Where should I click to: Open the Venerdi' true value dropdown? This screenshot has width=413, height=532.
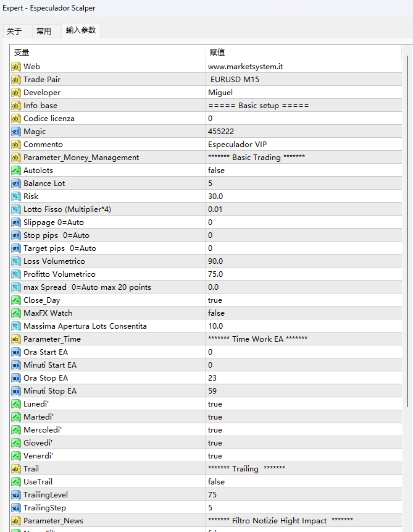point(215,456)
